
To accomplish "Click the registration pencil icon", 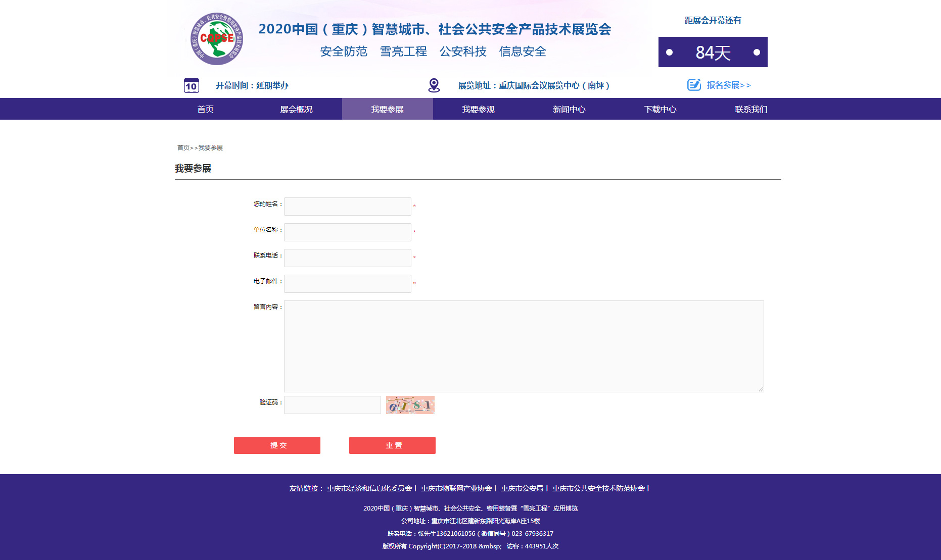I will coord(694,85).
